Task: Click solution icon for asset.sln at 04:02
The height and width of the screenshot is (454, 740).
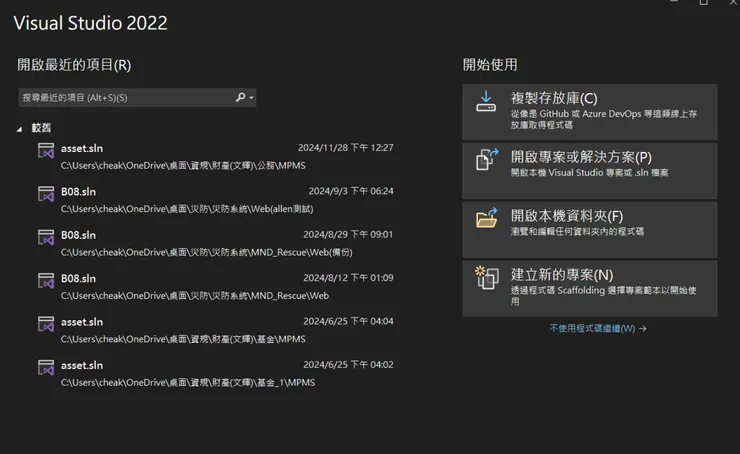Action: tap(46, 368)
